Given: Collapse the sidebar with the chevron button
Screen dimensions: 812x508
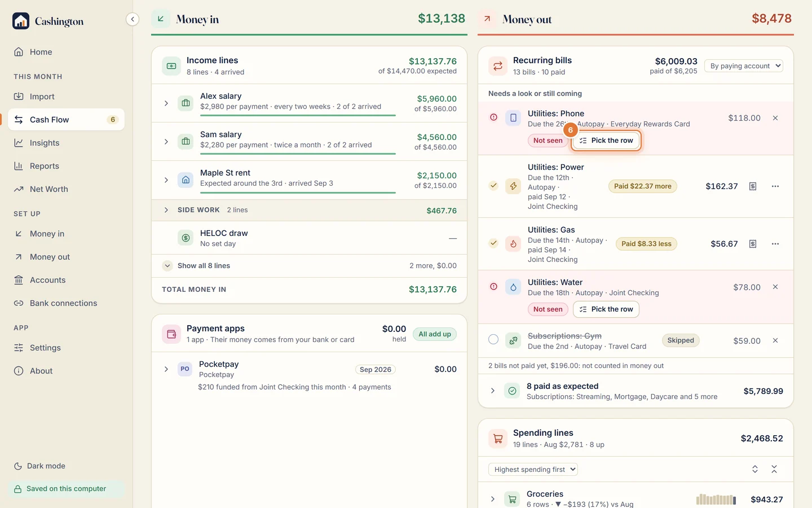Looking at the screenshot, I should 133,19.
